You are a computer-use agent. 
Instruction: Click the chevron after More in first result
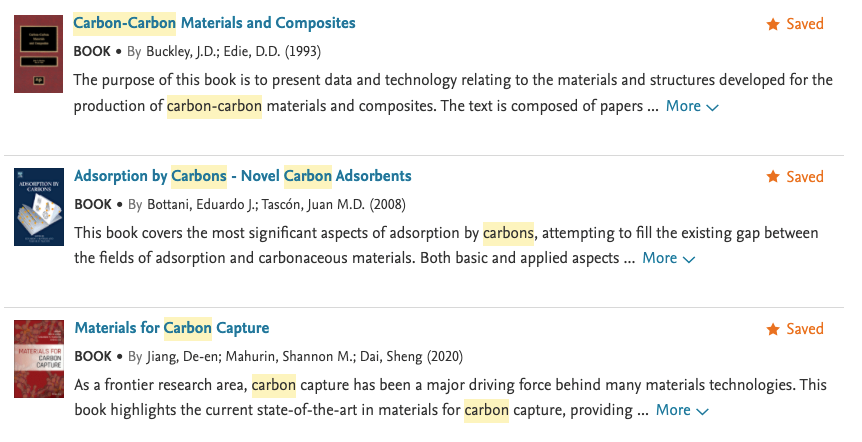713,107
